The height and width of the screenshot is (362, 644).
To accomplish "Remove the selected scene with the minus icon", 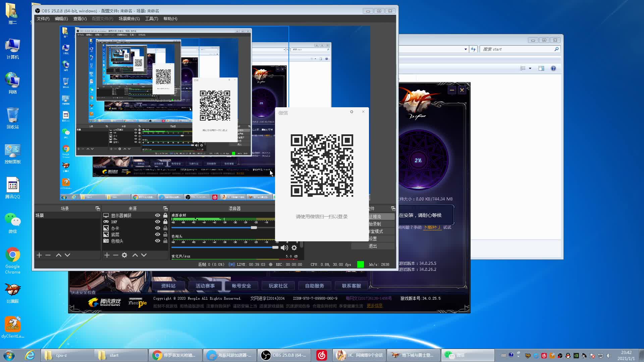I will (48, 255).
